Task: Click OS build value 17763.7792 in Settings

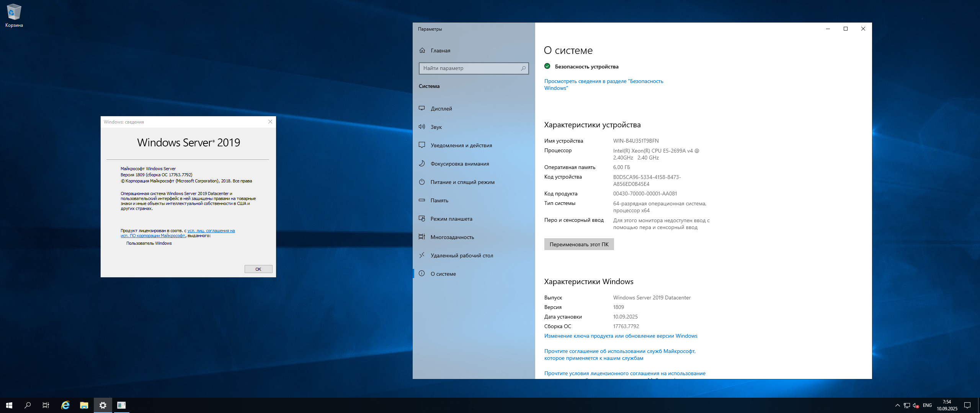Action: tap(626, 327)
